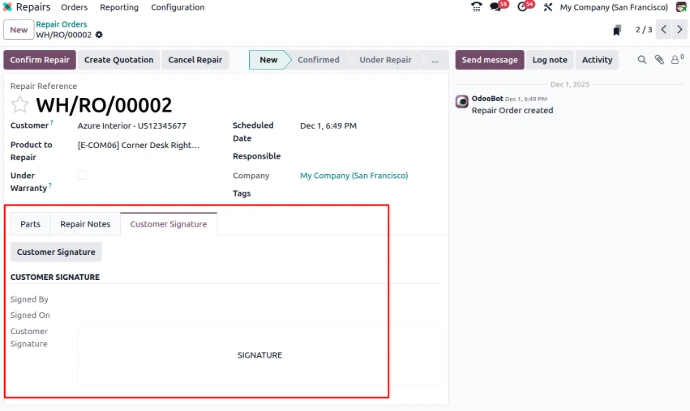Toggle the Under Warranty checkbox
690x411 pixels.
82,175
